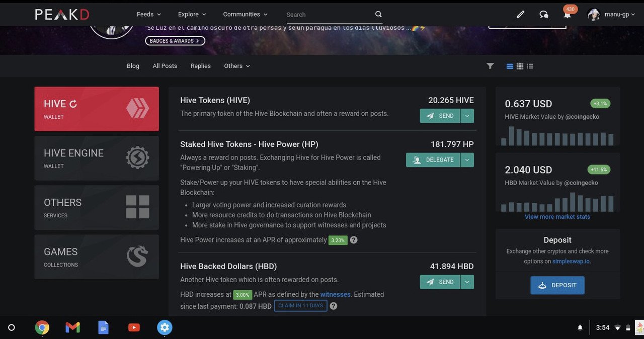Image resolution: width=644 pixels, height=339 pixels.
Task: Open the HBD Send options arrow
Action: point(467,282)
